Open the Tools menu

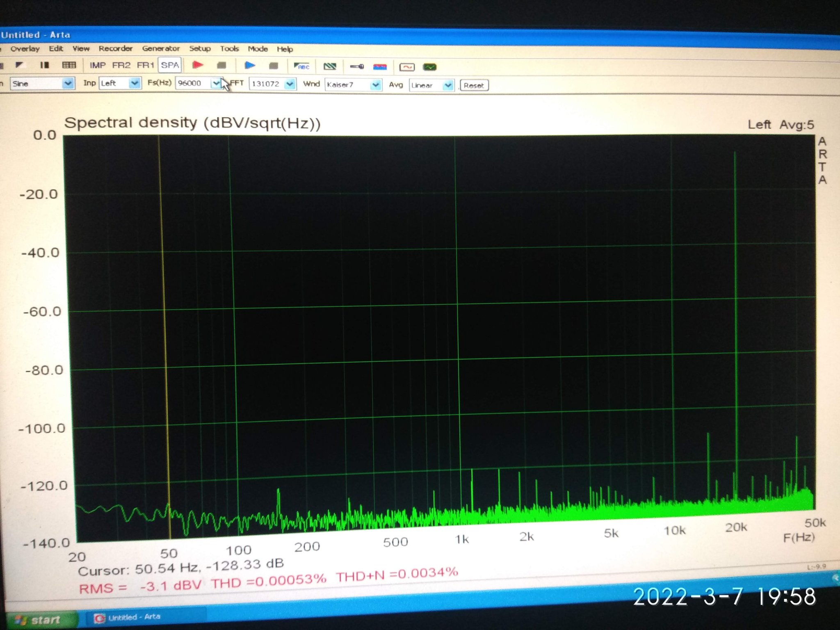pos(229,49)
